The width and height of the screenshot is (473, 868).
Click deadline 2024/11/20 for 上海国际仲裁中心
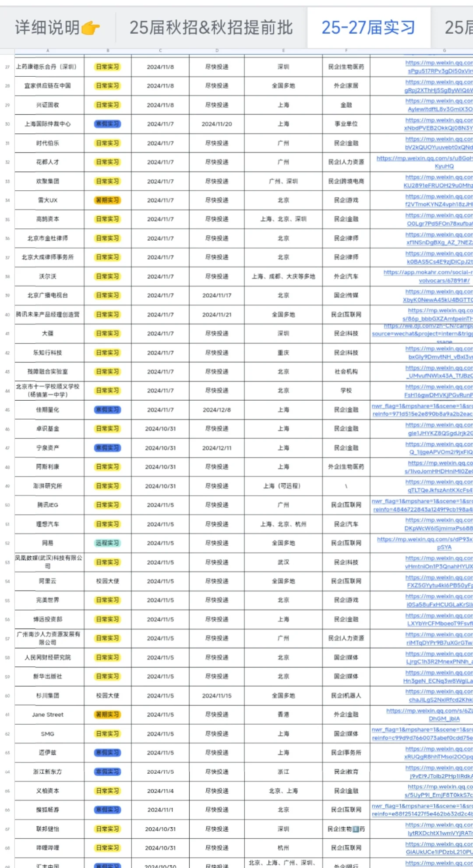tap(217, 124)
